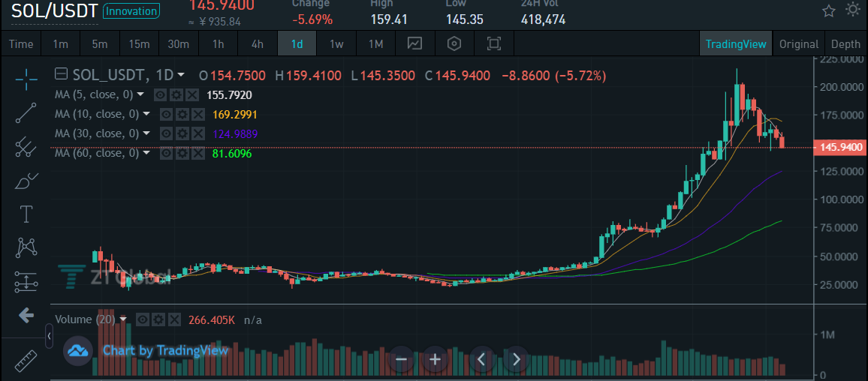Hide the MA 30 indicator line
The height and width of the screenshot is (381, 868).
tap(167, 133)
